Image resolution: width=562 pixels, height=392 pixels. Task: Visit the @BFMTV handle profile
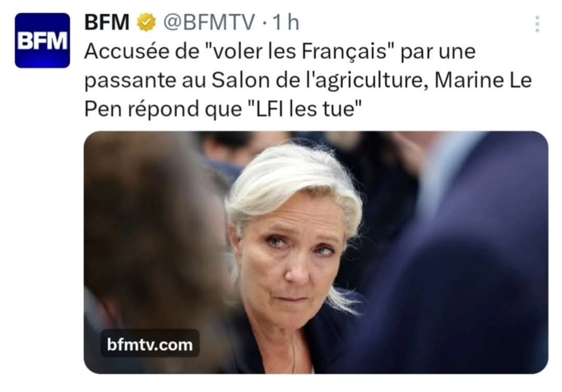(209, 22)
